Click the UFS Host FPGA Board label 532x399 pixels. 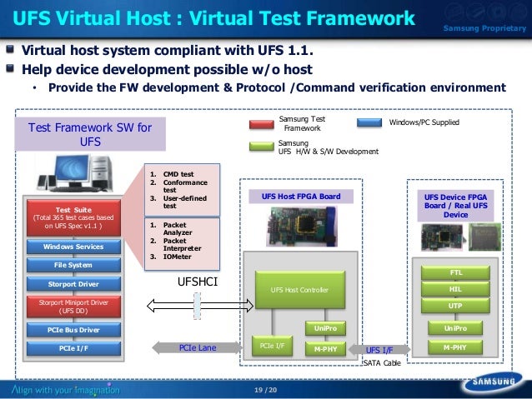301,197
